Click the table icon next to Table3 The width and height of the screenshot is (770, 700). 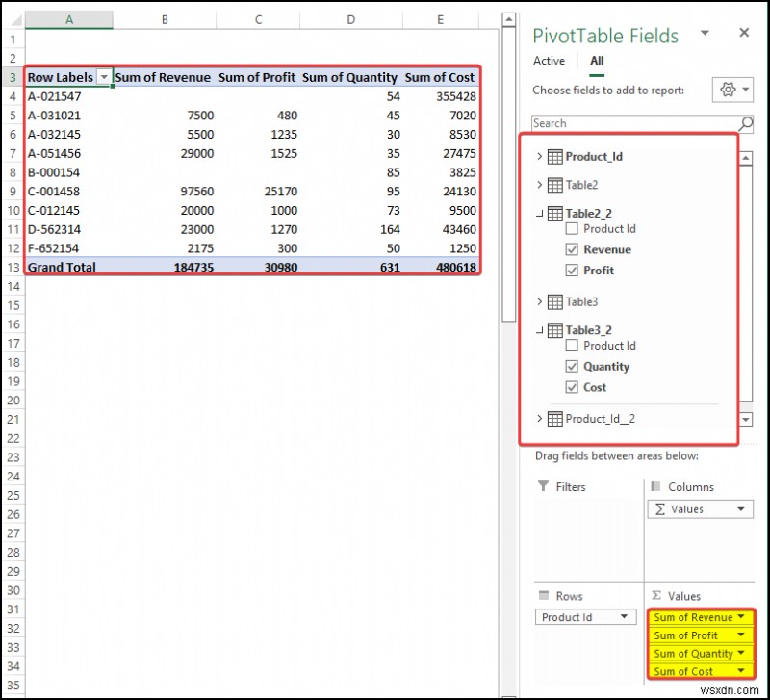pos(554,301)
